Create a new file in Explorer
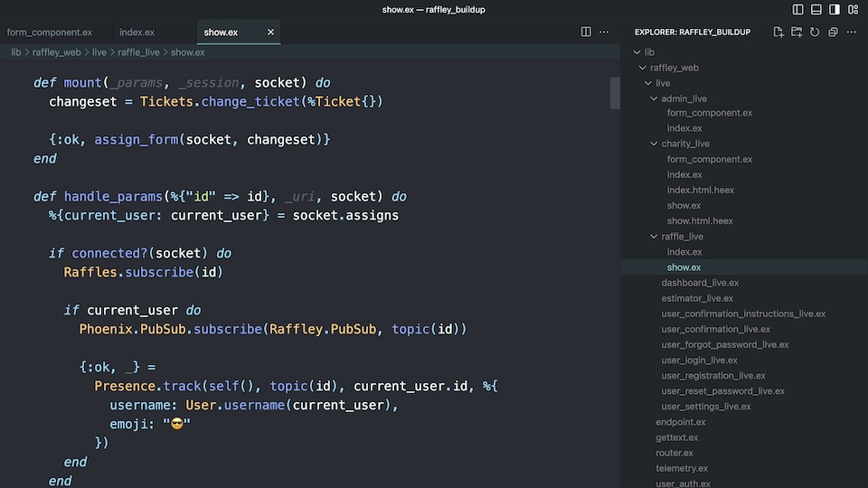 click(x=778, y=33)
